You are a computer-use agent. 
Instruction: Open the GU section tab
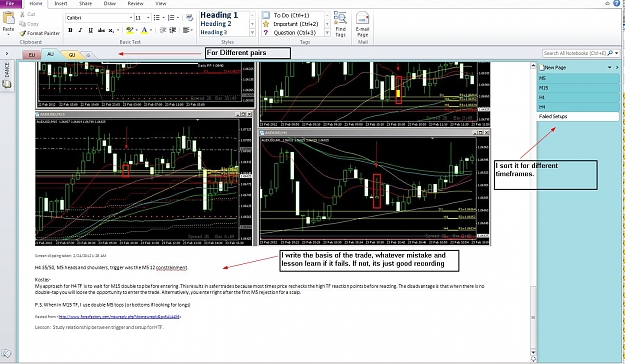click(72, 55)
